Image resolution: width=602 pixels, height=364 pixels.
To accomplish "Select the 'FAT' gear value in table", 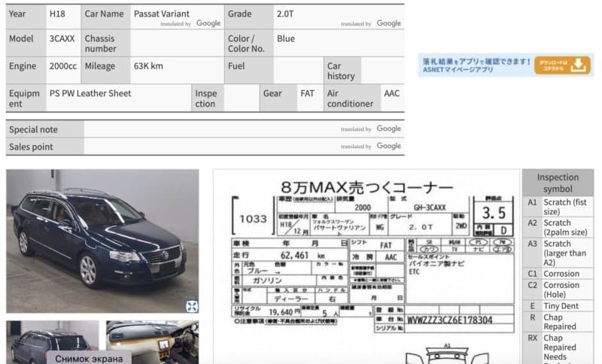I will coord(308,93).
